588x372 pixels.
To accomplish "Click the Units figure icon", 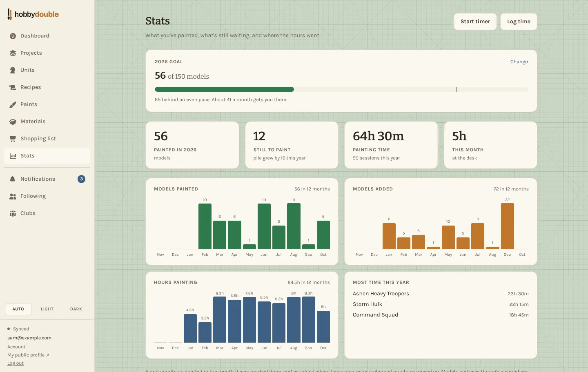I will 13,70.
